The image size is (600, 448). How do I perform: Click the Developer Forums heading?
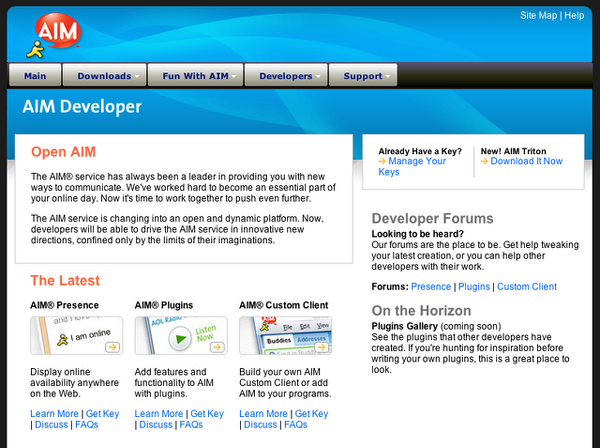coord(432,218)
